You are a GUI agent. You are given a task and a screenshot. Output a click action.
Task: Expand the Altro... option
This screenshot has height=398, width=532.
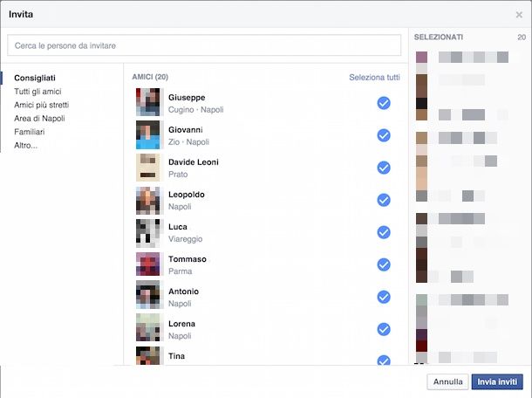click(25, 146)
